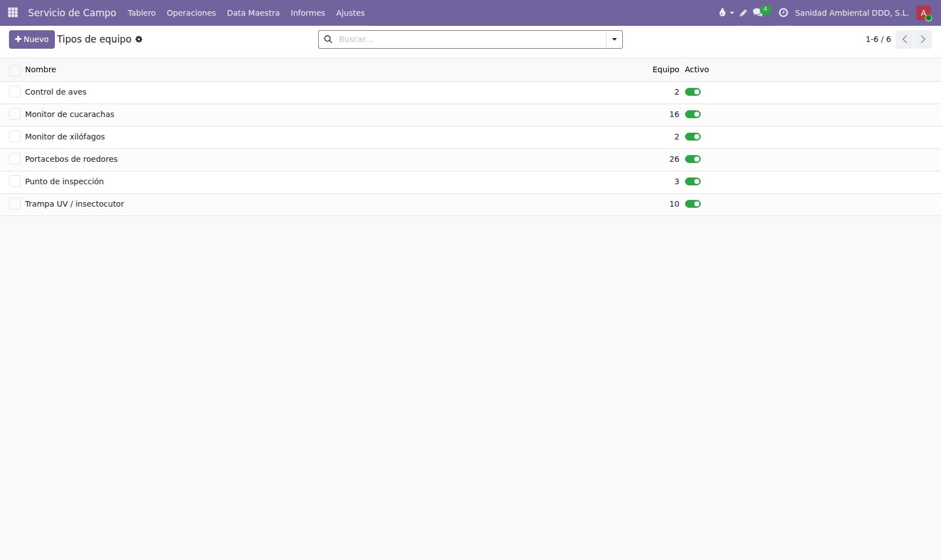Sort the list by Equipo column
Image resolution: width=941 pixels, height=560 pixels.
coord(665,69)
